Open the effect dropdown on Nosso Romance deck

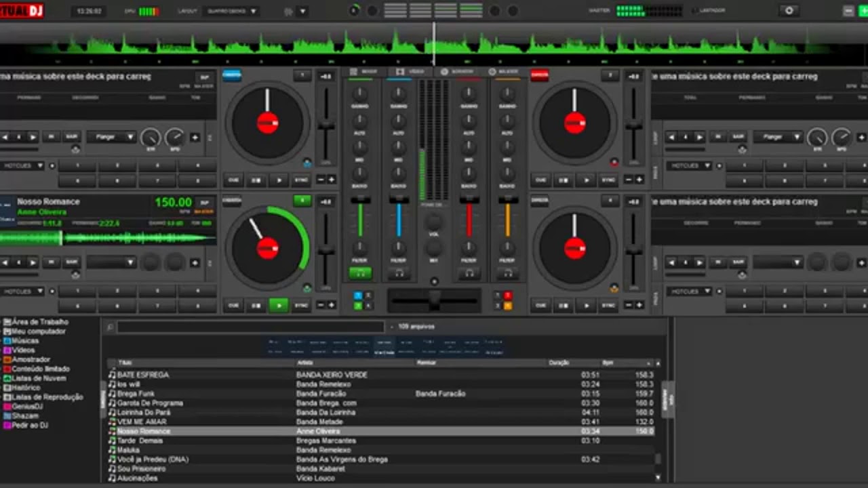click(x=111, y=262)
